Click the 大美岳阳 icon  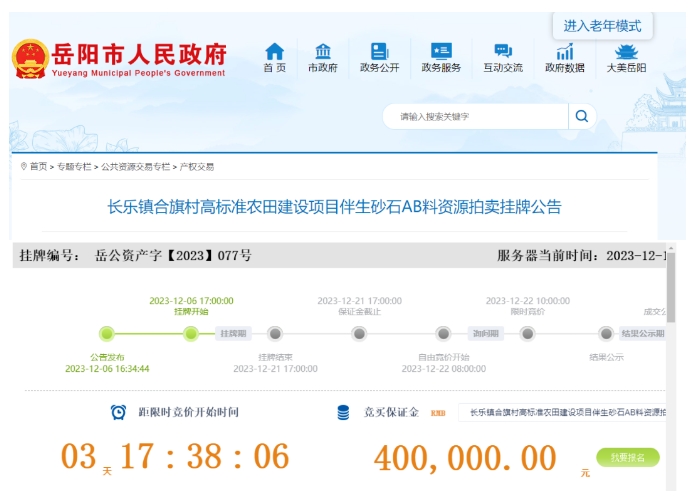pyautogui.click(x=626, y=52)
